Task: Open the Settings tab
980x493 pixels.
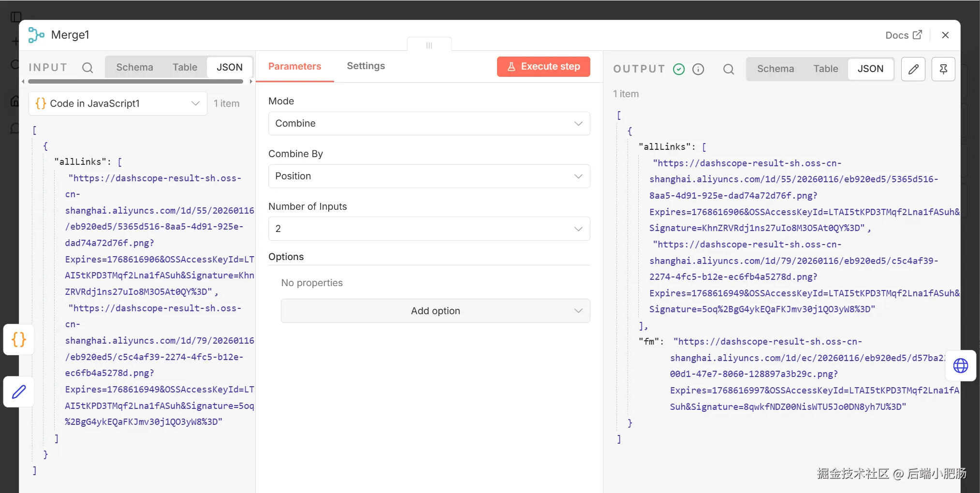Action: (x=366, y=66)
